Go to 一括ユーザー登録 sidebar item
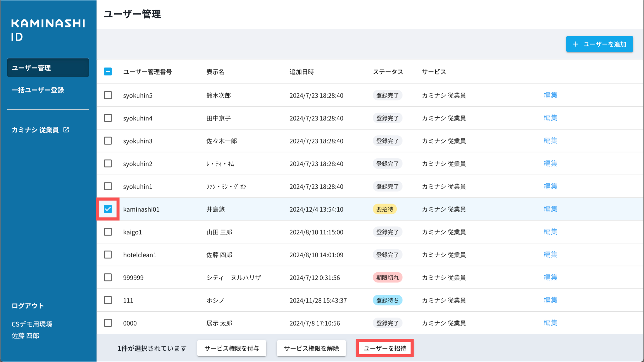This screenshot has width=644, height=362. [x=38, y=90]
